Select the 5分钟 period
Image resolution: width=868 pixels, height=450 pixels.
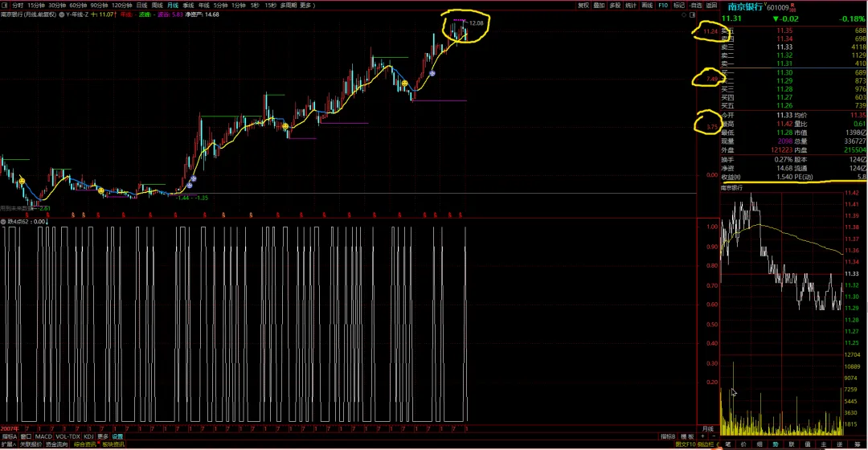220,5
